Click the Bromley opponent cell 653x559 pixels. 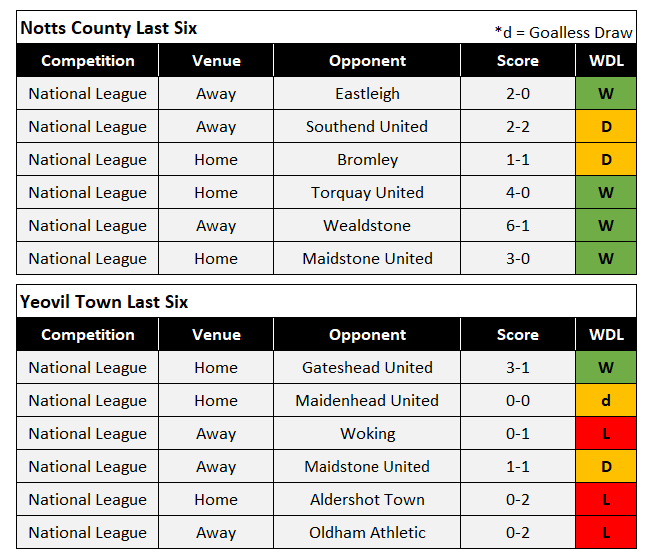[x=367, y=160]
